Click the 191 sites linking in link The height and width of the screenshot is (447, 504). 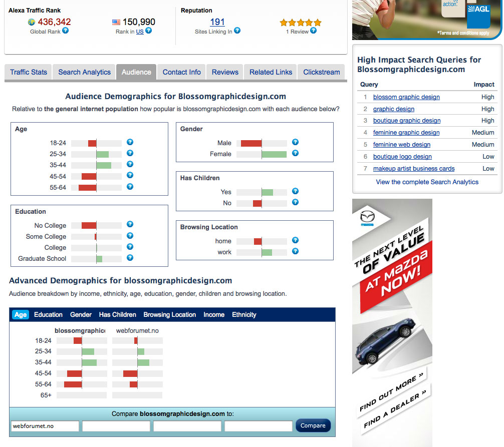[217, 22]
